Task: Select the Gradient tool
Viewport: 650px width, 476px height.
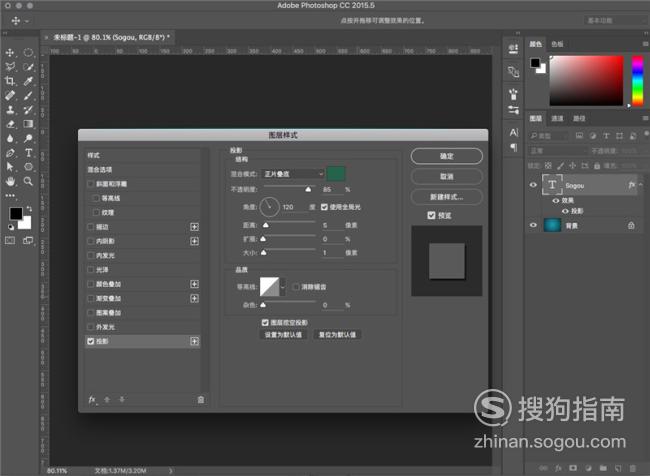Action: click(x=28, y=124)
